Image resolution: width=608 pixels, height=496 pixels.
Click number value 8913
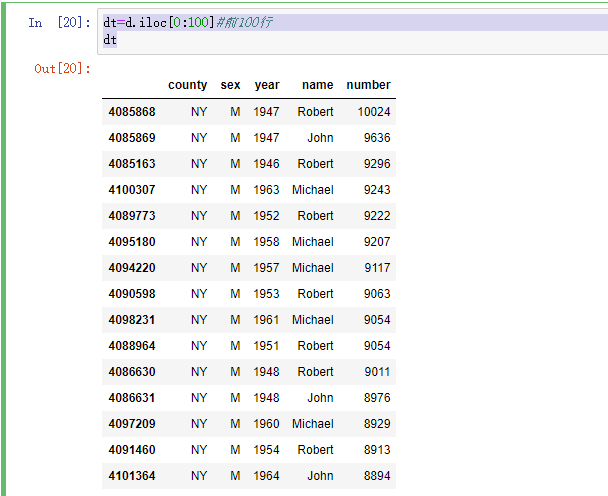point(377,449)
